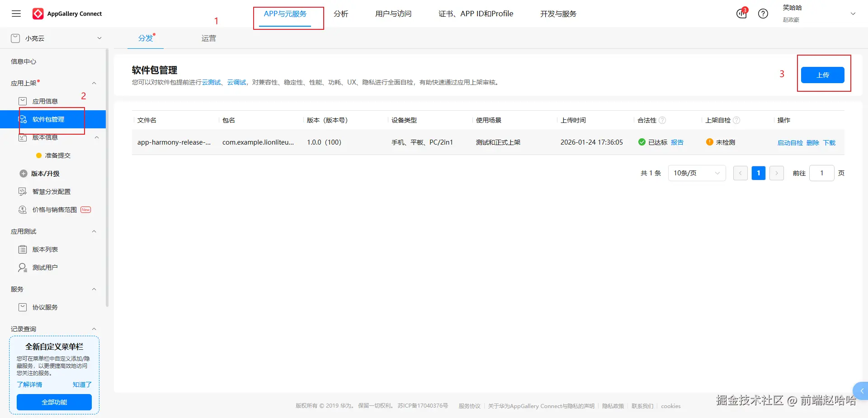Viewport: 868px width, 418px height.
Task: Open the 小亮云 app selector dropdown
Action: pos(57,38)
